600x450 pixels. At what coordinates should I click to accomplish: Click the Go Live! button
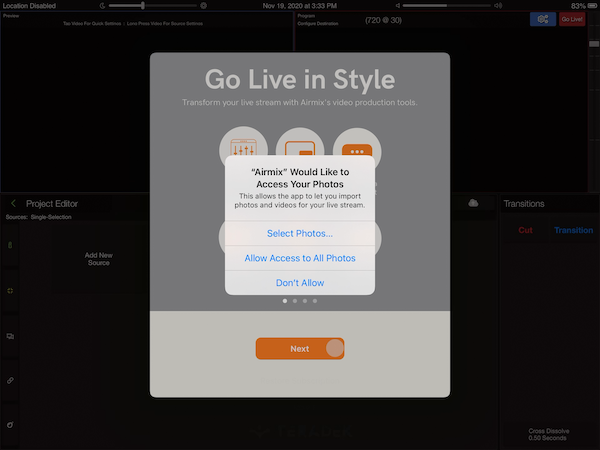coord(572,19)
